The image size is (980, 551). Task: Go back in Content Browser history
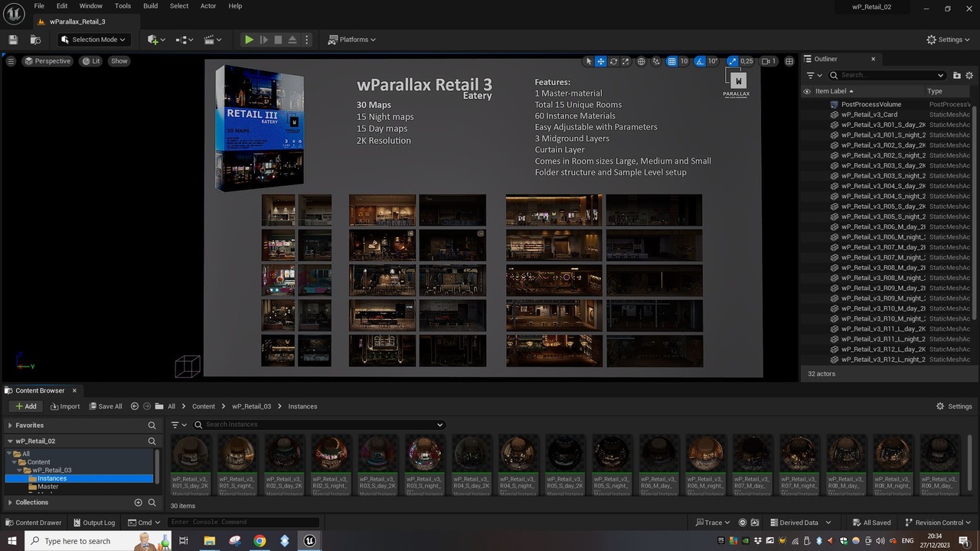pyautogui.click(x=135, y=406)
